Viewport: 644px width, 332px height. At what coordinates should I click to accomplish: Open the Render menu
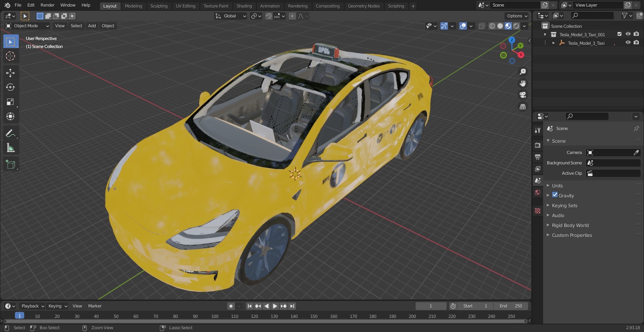(x=47, y=5)
